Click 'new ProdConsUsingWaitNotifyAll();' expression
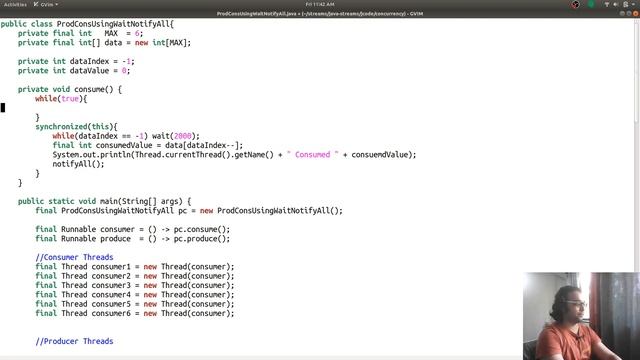The height and width of the screenshot is (360, 640). (271, 211)
